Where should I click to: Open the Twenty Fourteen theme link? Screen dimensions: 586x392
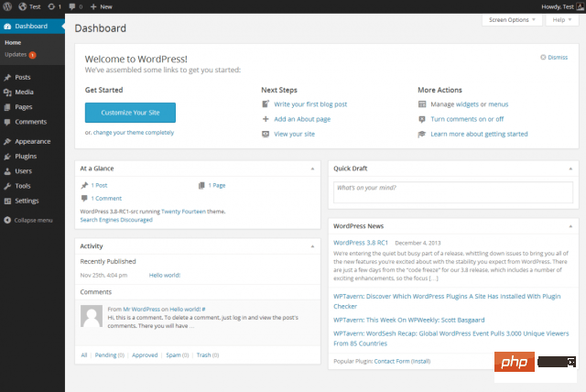(x=183, y=212)
